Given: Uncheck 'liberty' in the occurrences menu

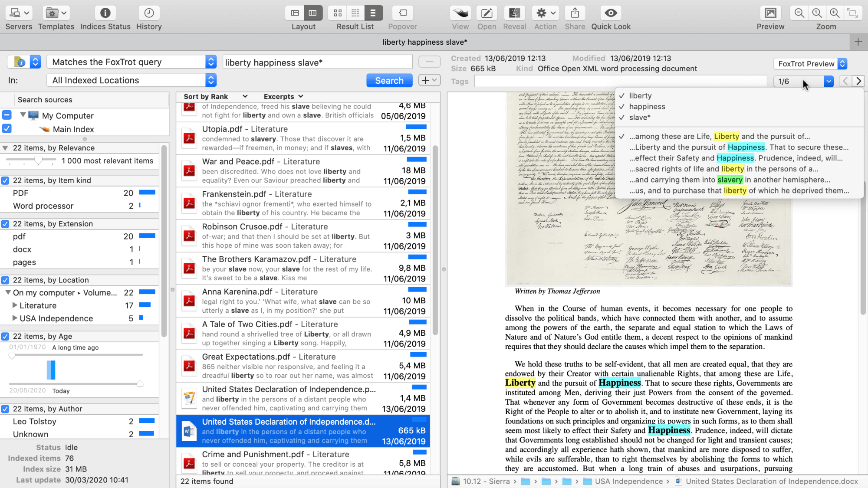Looking at the screenshot, I should pyautogui.click(x=640, y=95).
